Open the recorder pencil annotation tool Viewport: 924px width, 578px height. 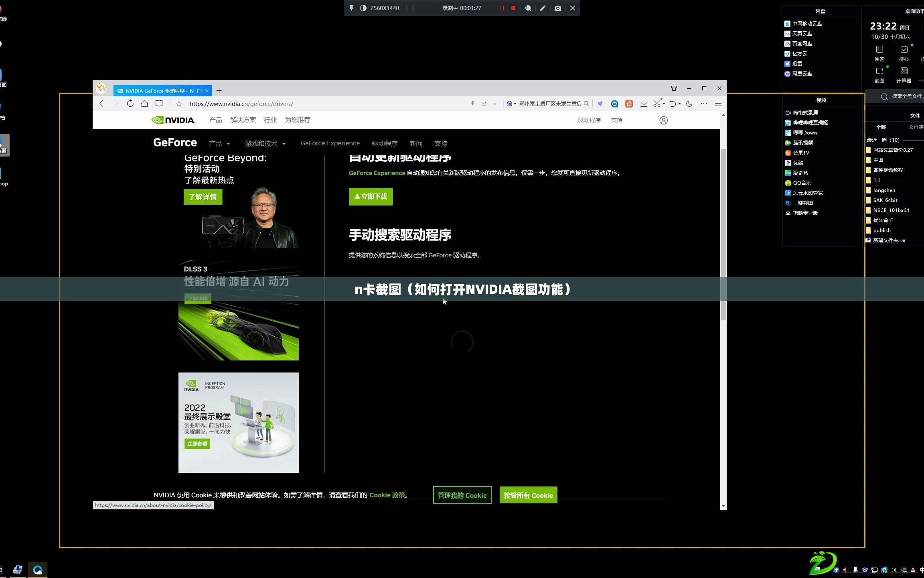point(543,8)
